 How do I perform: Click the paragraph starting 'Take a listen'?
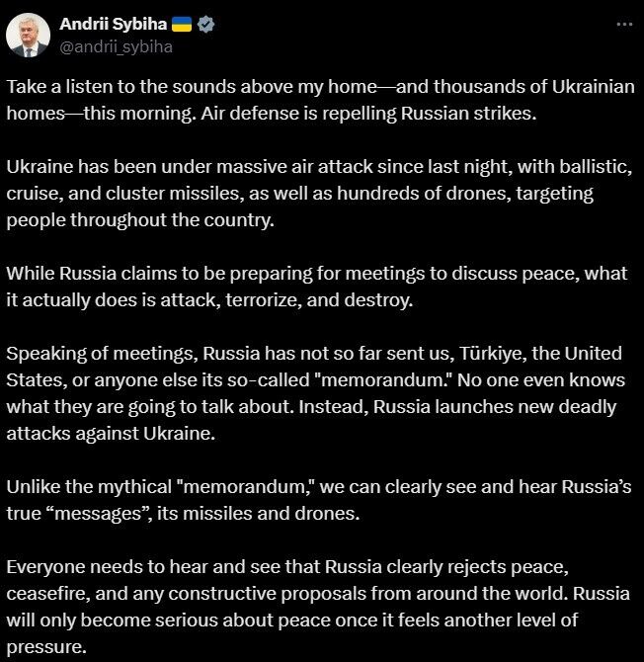click(x=321, y=100)
